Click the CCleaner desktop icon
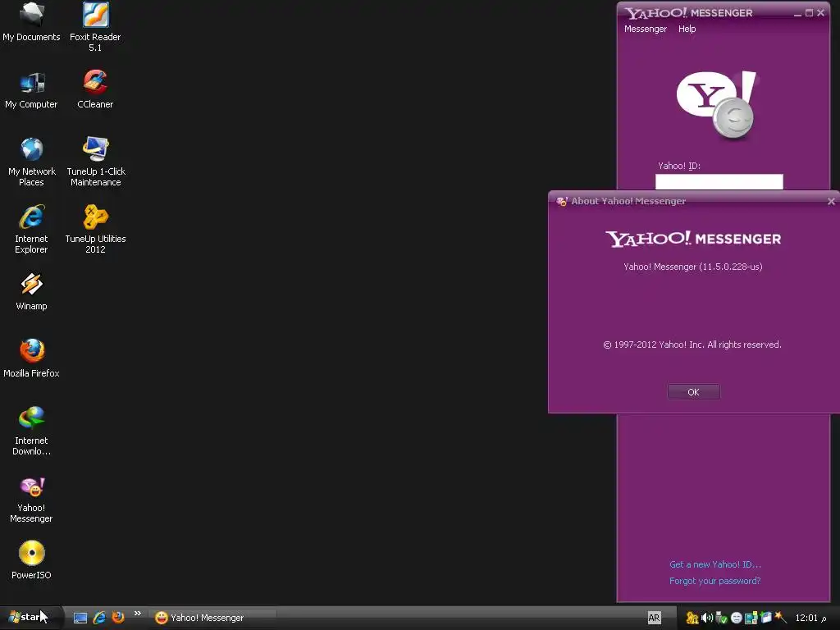The image size is (840, 630). pos(95,90)
